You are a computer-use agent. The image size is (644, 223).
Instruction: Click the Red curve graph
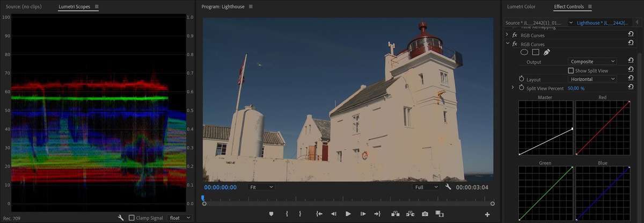click(x=603, y=128)
